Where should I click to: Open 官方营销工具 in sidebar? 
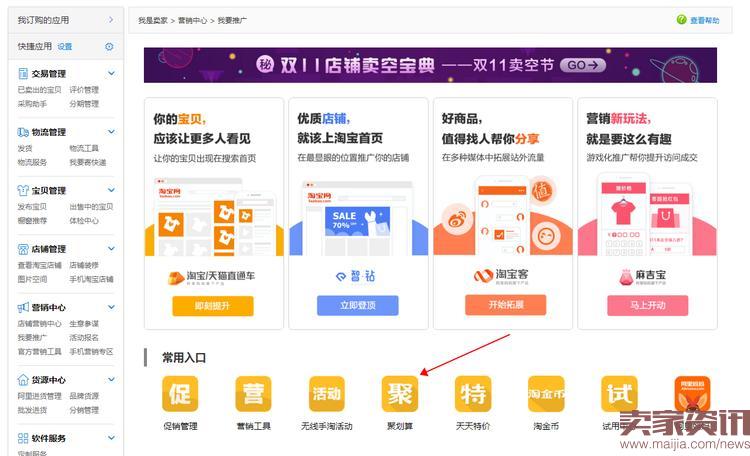point(39,351)
